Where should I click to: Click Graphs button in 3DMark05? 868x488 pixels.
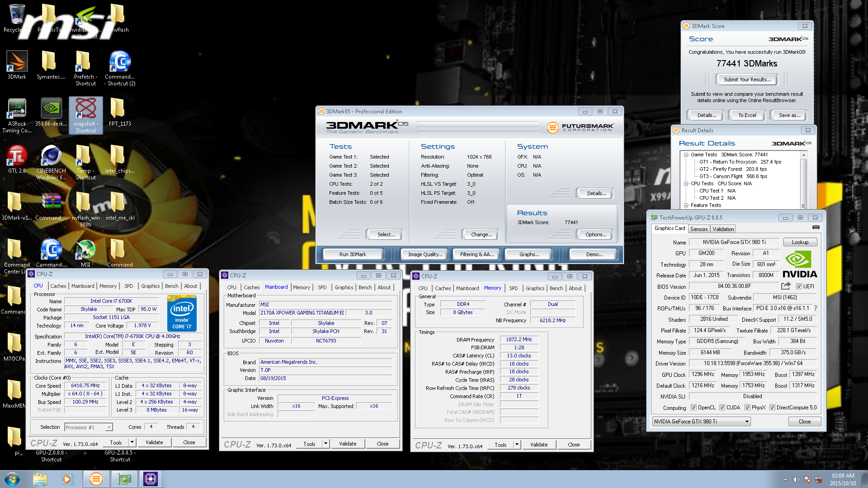529,254
